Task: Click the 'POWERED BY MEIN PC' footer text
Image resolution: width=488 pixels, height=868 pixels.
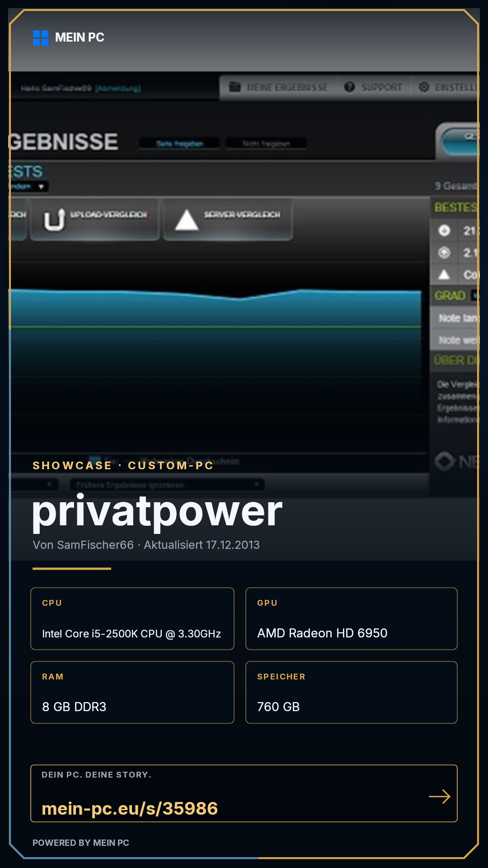Action: click(81, 843)
